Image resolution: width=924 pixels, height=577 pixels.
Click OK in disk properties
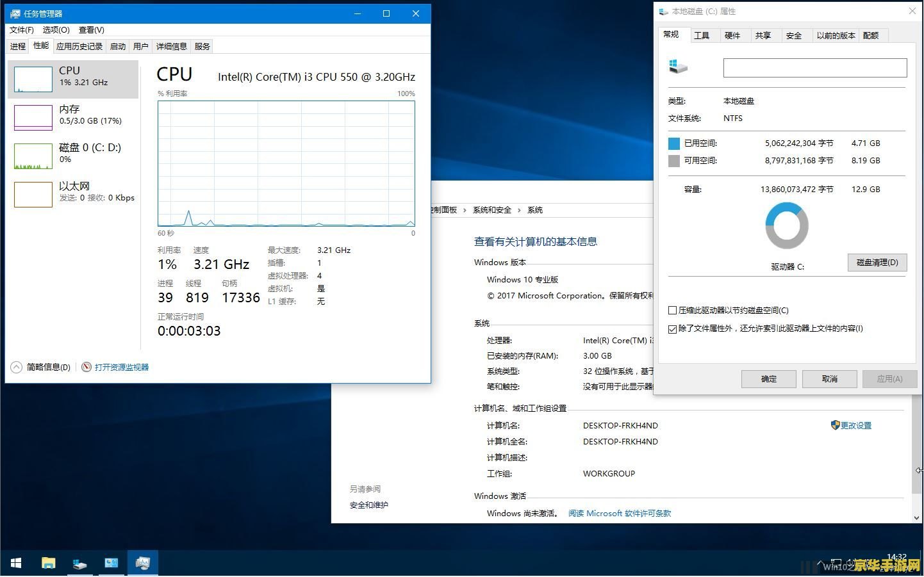click(x=769, y=379)
